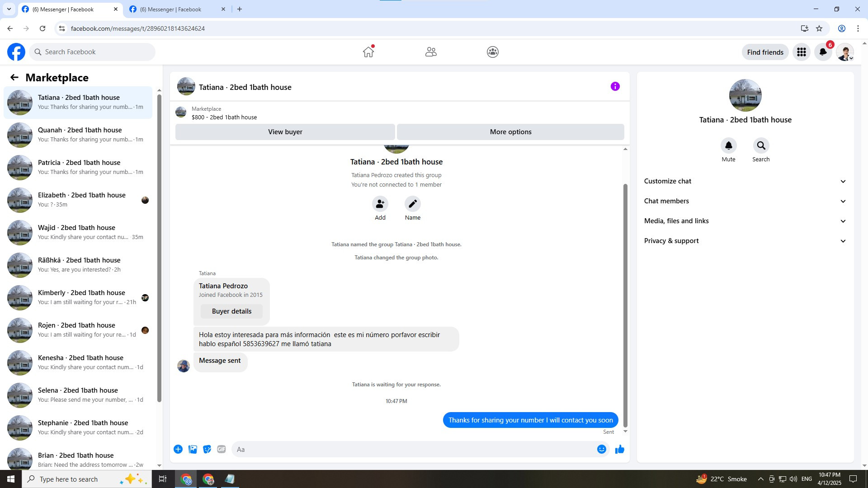Expand Customize chat section

(745, 181)
